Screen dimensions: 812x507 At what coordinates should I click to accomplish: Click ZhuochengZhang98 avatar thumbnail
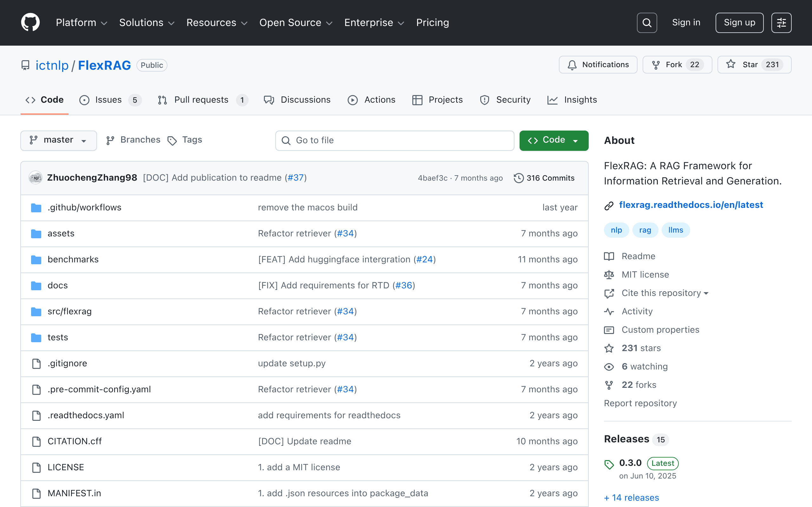pos(36,178)
